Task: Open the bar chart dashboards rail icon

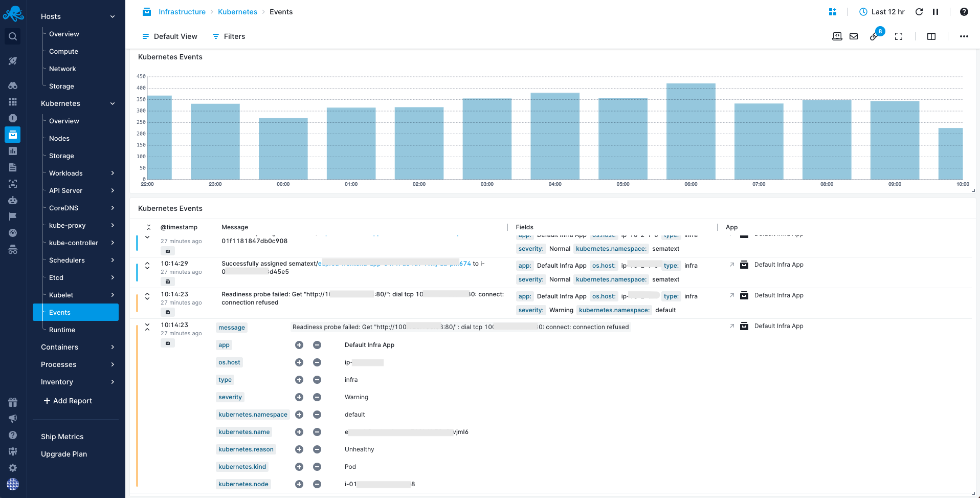Action: tap(13, 151)
